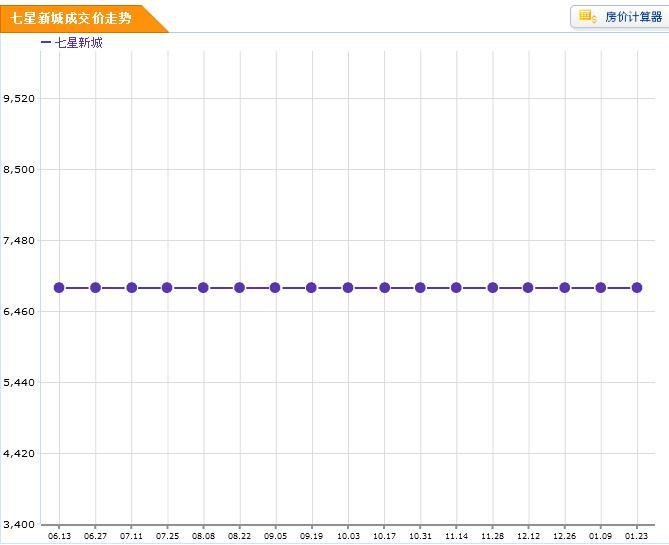Click the data point at 08.08
This screenshot has width=669, height=545.
pos(204,288)
